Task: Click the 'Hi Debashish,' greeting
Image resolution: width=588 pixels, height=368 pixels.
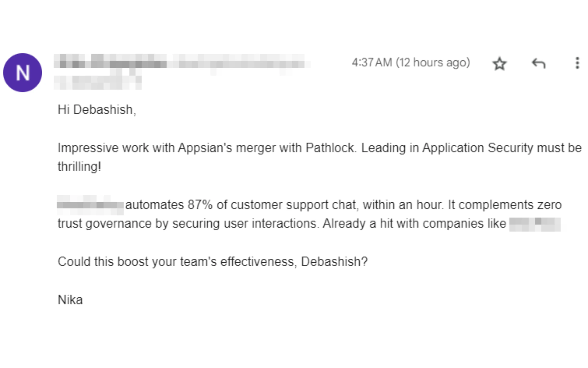Action: click(x=97, y=110)
